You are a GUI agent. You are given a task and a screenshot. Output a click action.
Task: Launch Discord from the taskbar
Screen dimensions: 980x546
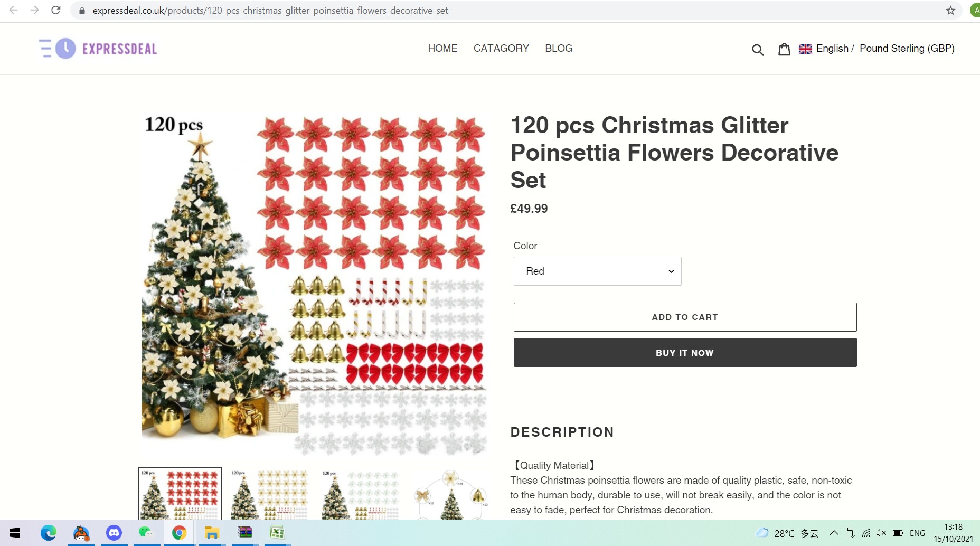click(x=114, y=533)
